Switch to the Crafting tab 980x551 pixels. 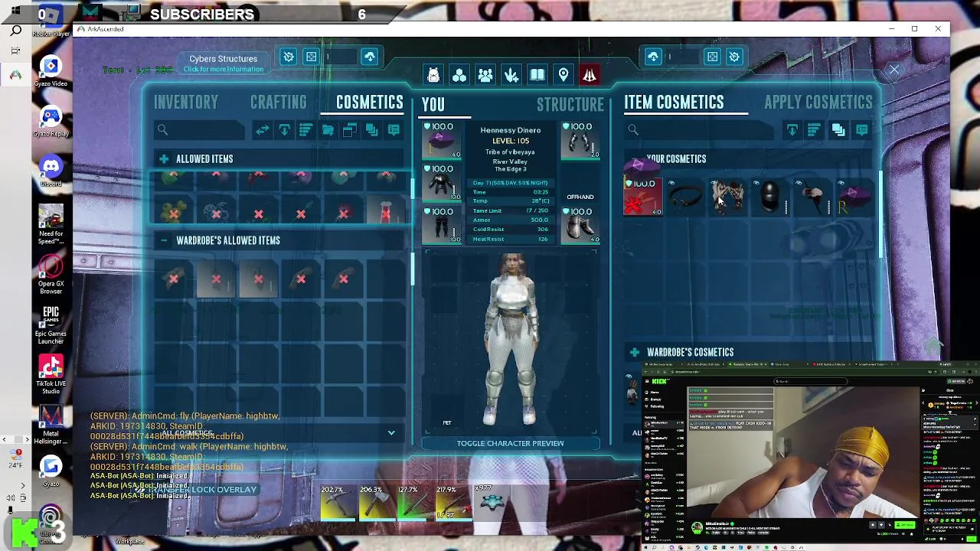point(279,103)
